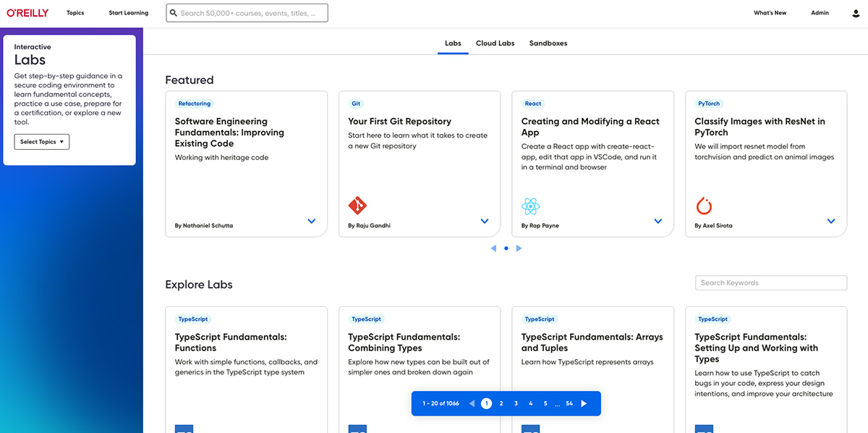This screenshot has width=868, height=433.
Task: Expand the Creating and Modifying React App chevron
Action: coord(658,222)
